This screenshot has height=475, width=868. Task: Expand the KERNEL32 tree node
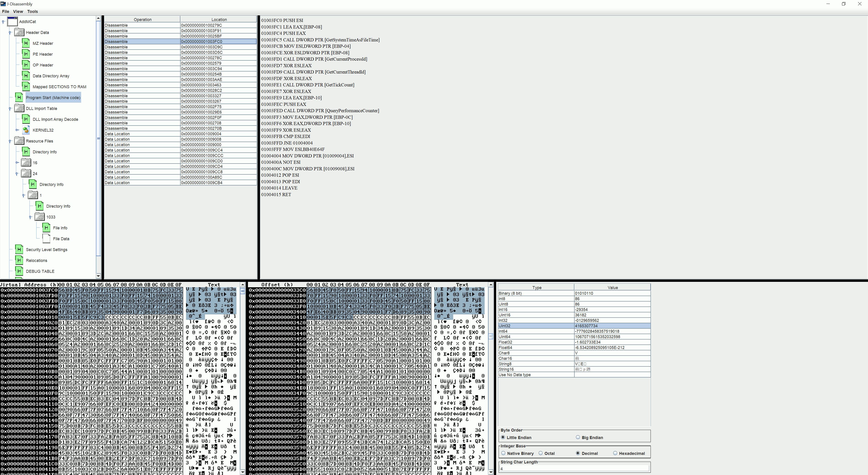(x=17, y=130)
